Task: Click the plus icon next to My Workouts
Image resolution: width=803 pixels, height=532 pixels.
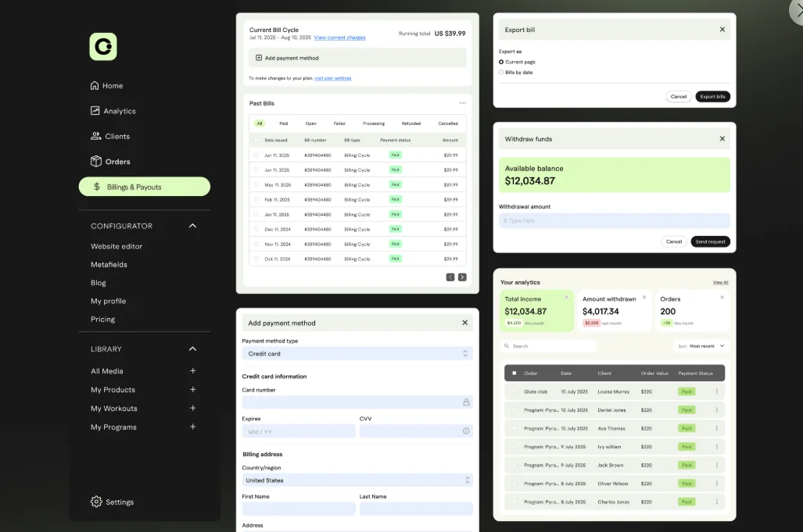Action: (x=192, y=409)
